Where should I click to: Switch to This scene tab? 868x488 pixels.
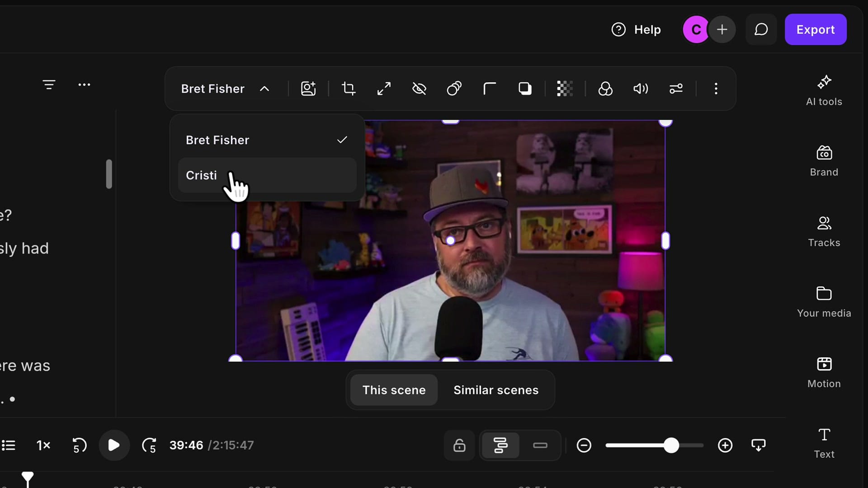(x=394, y=390)
